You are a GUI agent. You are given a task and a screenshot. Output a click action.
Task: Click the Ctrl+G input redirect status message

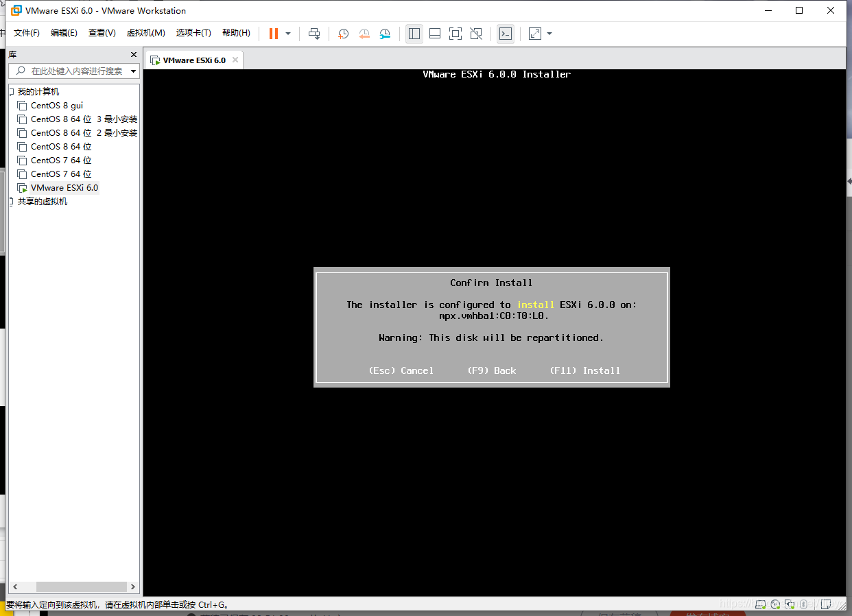tap(117, 605)
